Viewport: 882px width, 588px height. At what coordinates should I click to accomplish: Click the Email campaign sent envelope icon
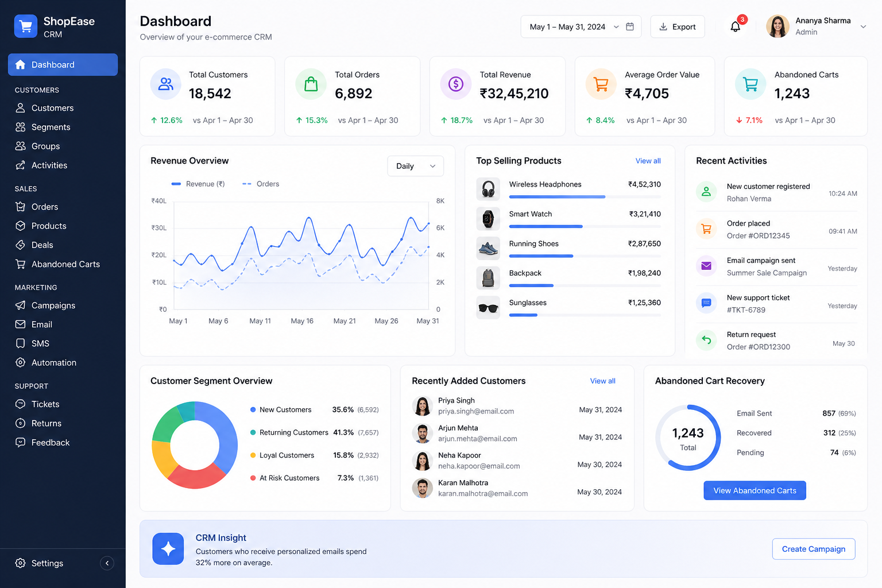click(706, 266)
